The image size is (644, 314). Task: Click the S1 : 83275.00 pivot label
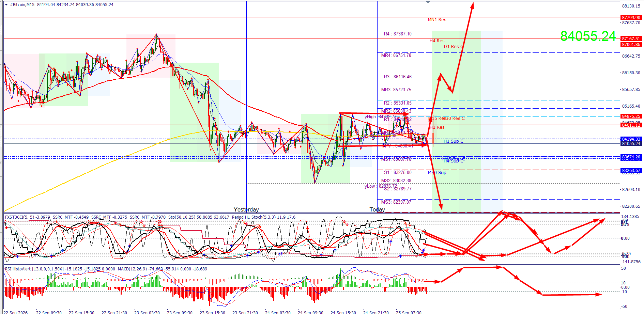tap(398, 172)
